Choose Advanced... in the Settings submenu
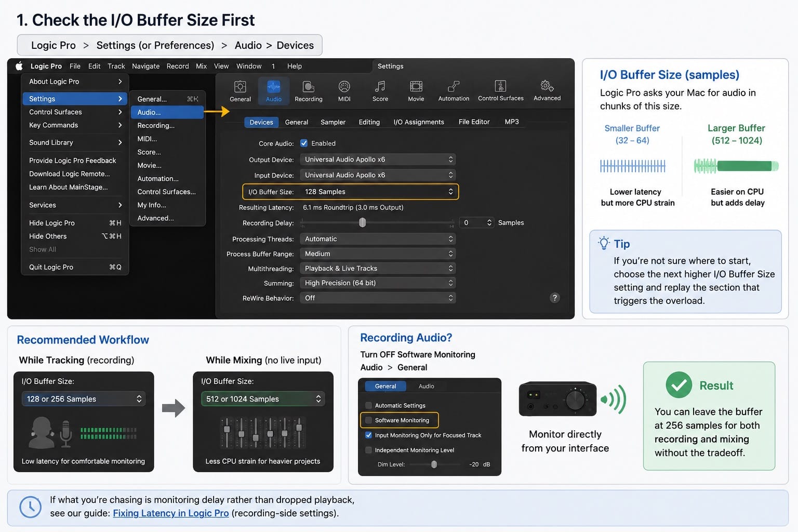Screen dimensions: 798x532 [167, 218]
